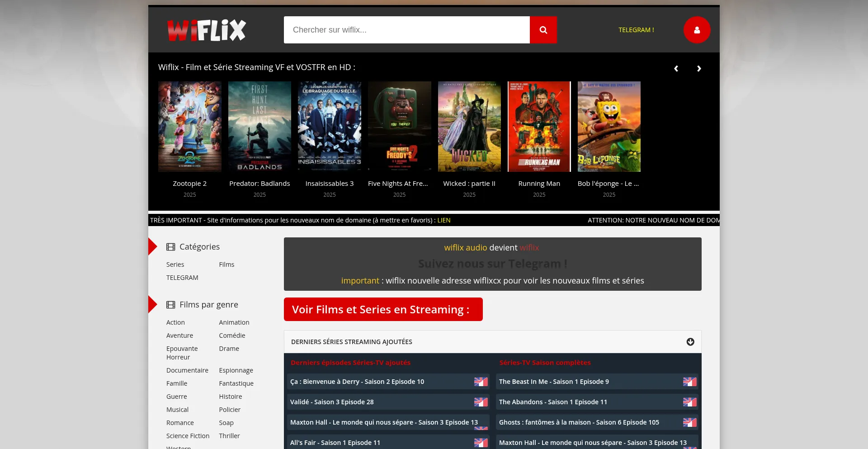Select the Policier genre
The width and height of the screenshot is (868, 449).
230,410
